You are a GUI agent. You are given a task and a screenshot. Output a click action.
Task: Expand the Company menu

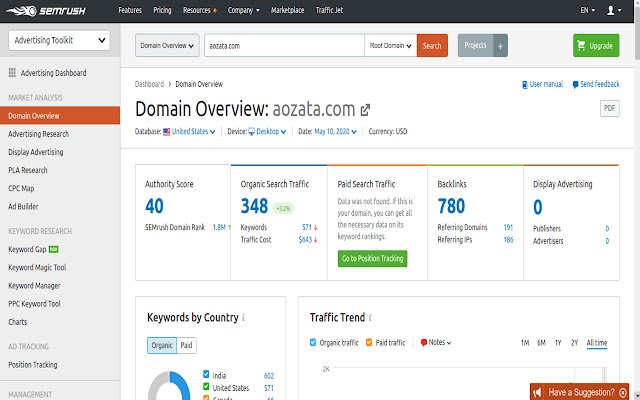244,11
